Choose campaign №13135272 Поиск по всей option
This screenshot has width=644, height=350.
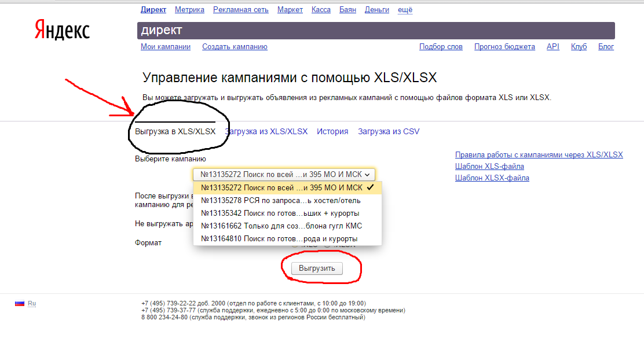tap(287, 187)
